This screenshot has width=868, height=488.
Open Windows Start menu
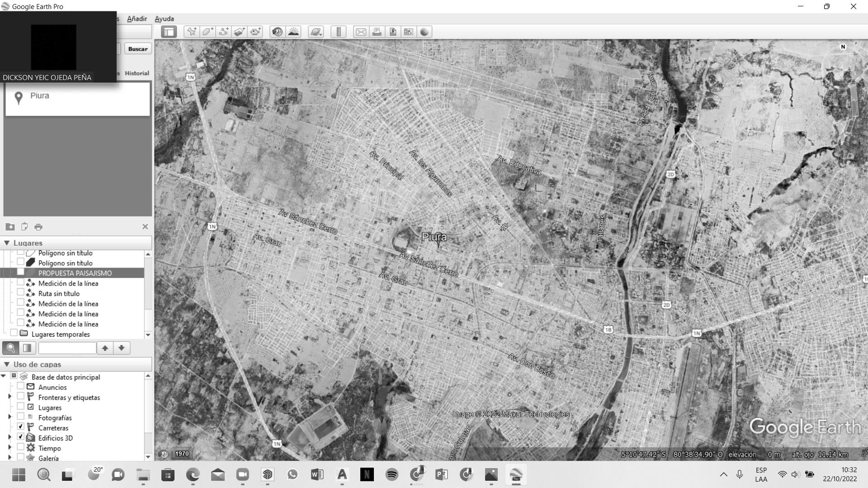(19, 474)
